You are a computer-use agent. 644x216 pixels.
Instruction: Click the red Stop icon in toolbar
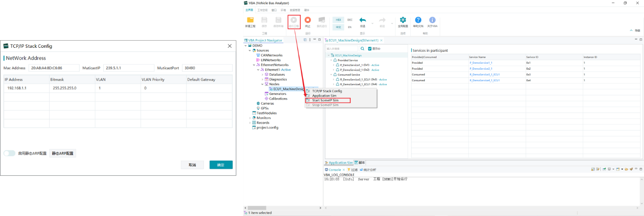[x=308, y=20]
